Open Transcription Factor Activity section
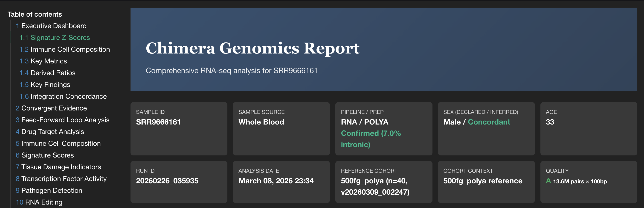This screenshot has height=208, width=644. (x=64, y=178)
